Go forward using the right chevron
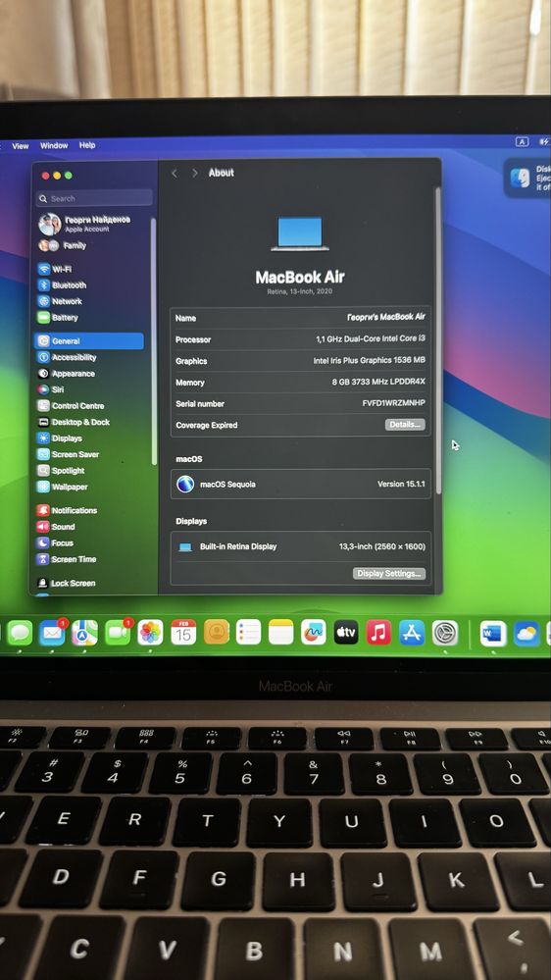 pyautogui.click(x=195, y=173)
